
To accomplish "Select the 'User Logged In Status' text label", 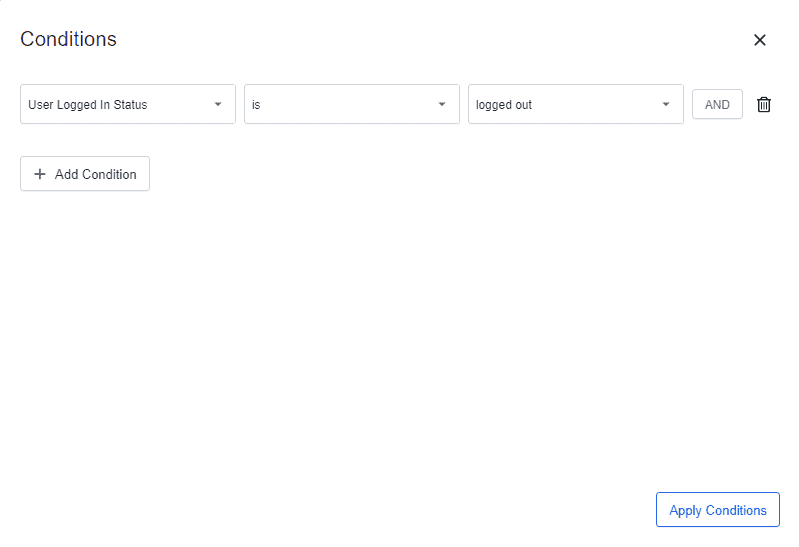I will coord(88,105).
